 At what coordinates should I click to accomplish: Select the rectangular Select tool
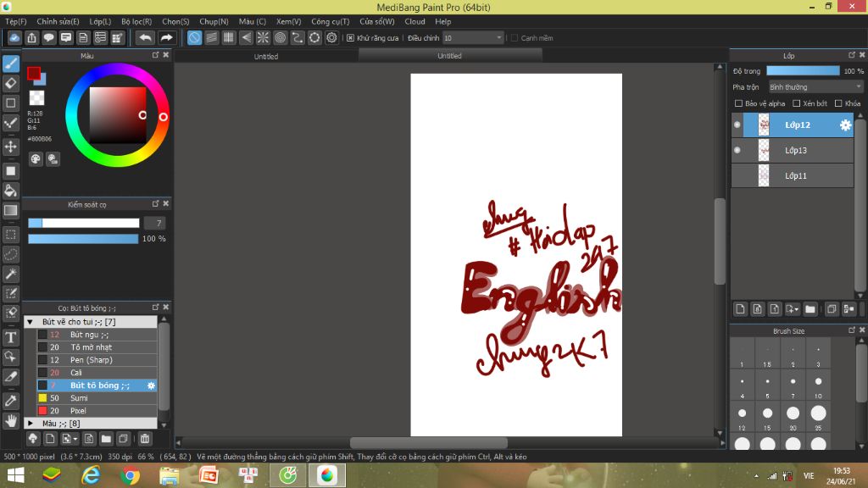(x=10, y=235)
